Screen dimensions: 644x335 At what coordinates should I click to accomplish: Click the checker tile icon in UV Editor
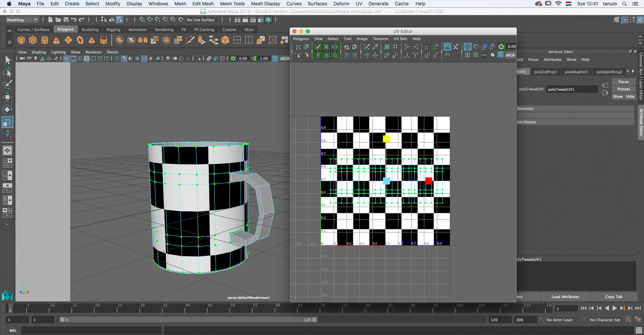[476, 55]
